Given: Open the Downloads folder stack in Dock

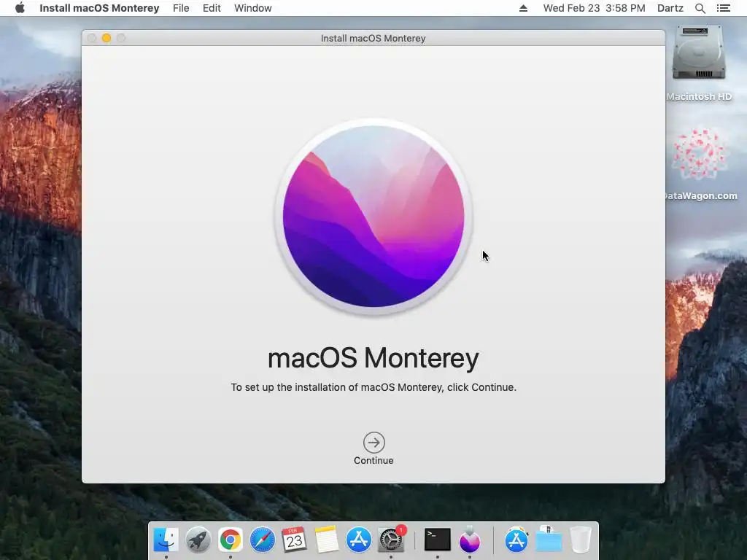Looking at the screenshot, I should click(549, 540).
